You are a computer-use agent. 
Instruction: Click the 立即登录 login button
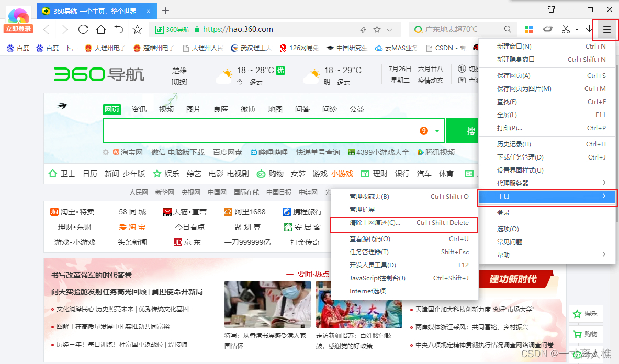(x=18, y=29)
